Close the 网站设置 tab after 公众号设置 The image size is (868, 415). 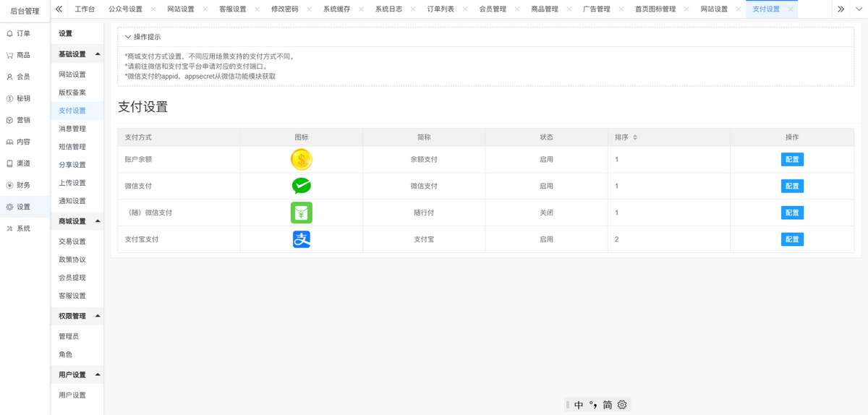205,9
